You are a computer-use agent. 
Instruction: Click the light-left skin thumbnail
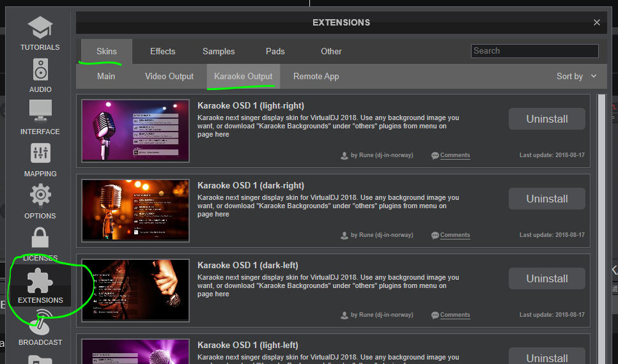point(135,351)
